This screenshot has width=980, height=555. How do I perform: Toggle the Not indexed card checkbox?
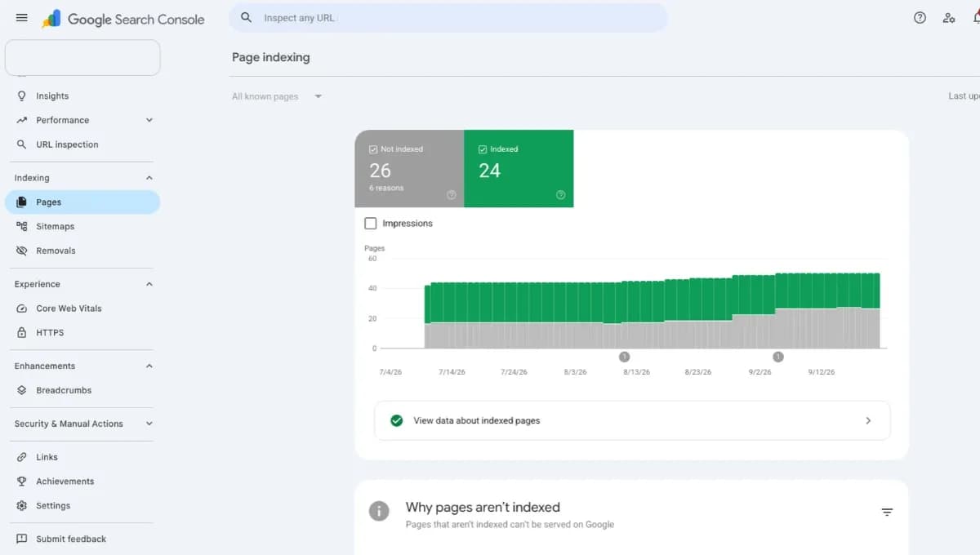(x=373, y=149)
